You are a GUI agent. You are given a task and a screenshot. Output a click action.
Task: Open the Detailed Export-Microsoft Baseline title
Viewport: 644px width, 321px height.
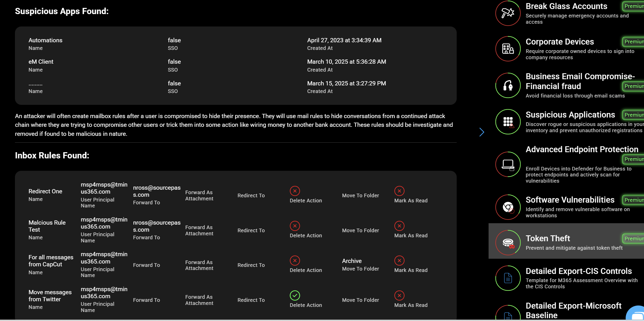tap(573, 310)
